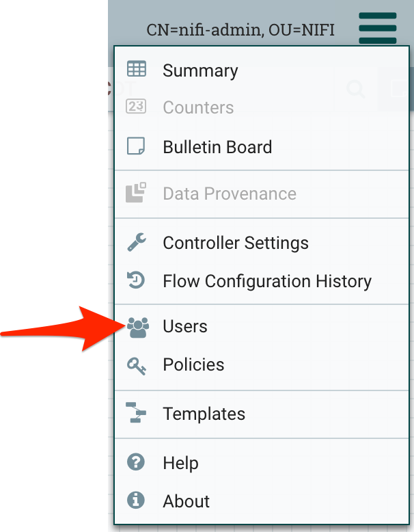Click the About info icon
The width and height of the screenshot is (414, 532).
click(137, 501)
